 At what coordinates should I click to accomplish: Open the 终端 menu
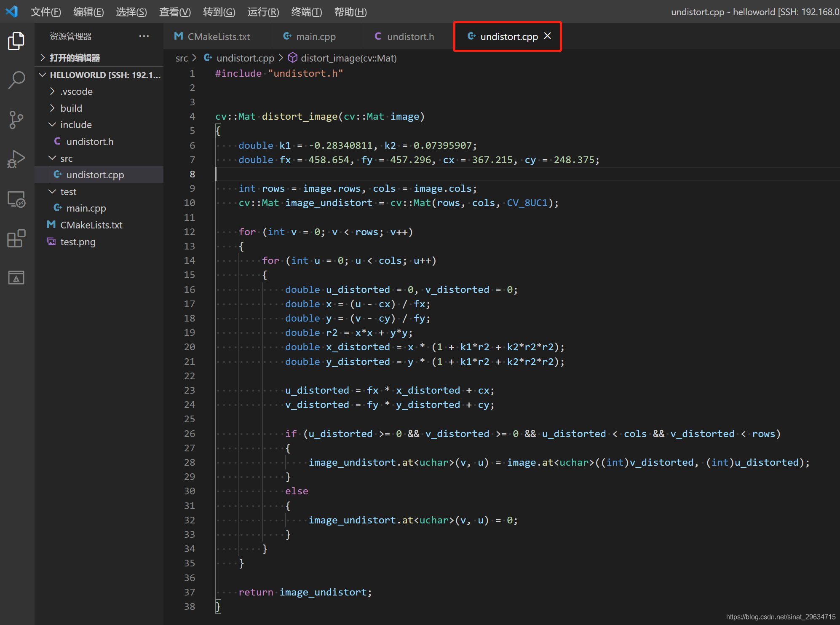click(x=306, y=11)
